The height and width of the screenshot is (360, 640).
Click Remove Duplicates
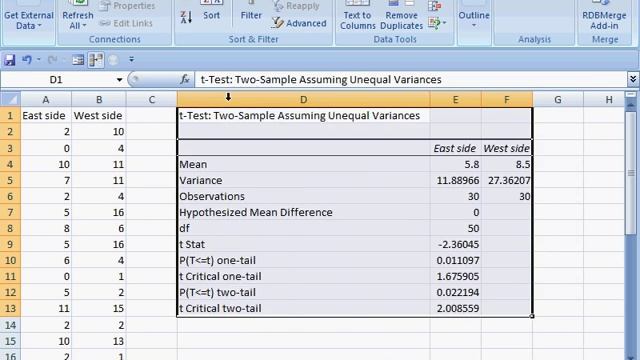click(401, 16)
